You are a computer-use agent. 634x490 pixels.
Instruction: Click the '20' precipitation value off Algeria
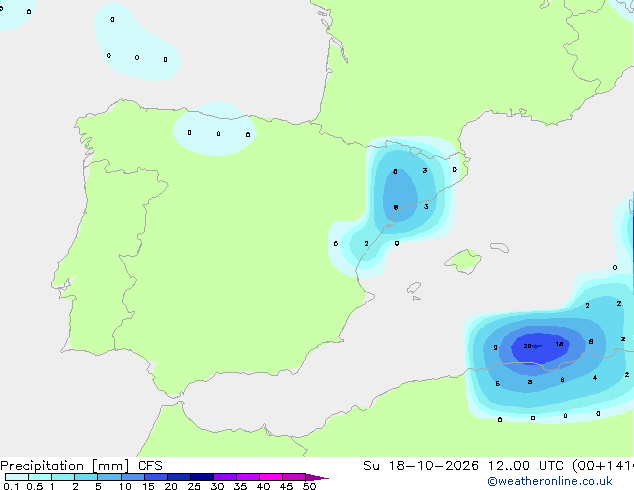(x=527, y=346)
